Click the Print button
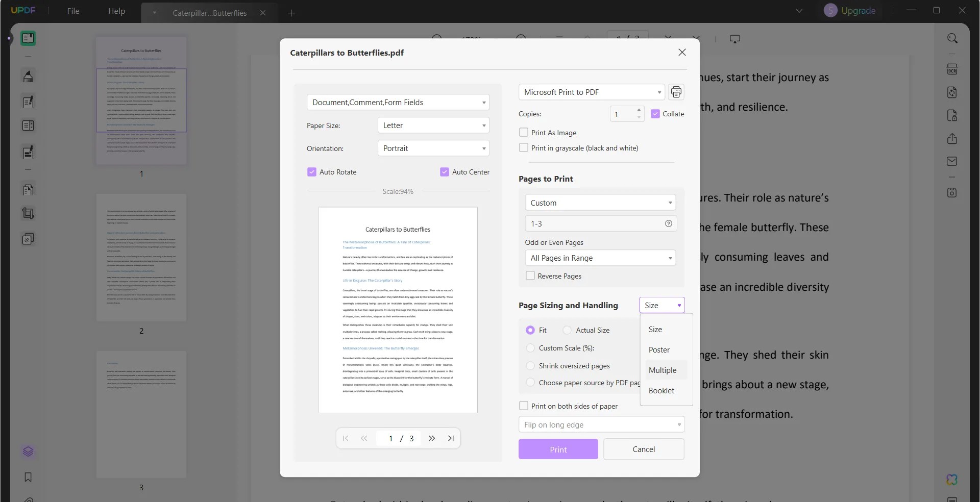Viewport: 980px width, 502px height. coord(558,449)
